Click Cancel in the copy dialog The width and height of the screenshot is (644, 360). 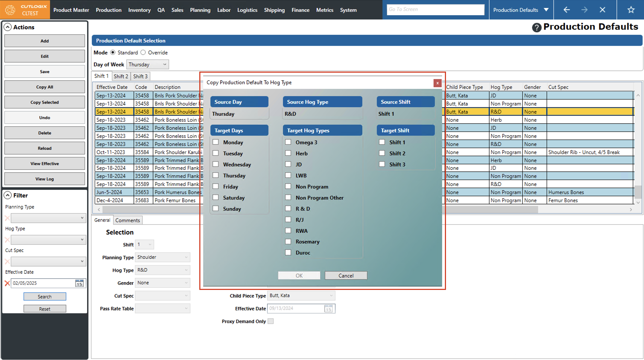tap(346, 275)
